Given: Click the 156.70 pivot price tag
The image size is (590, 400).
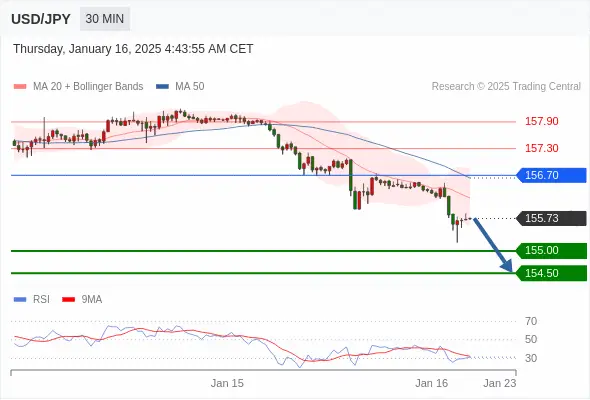Looking at the screenshot, I should tap(552, 175).
